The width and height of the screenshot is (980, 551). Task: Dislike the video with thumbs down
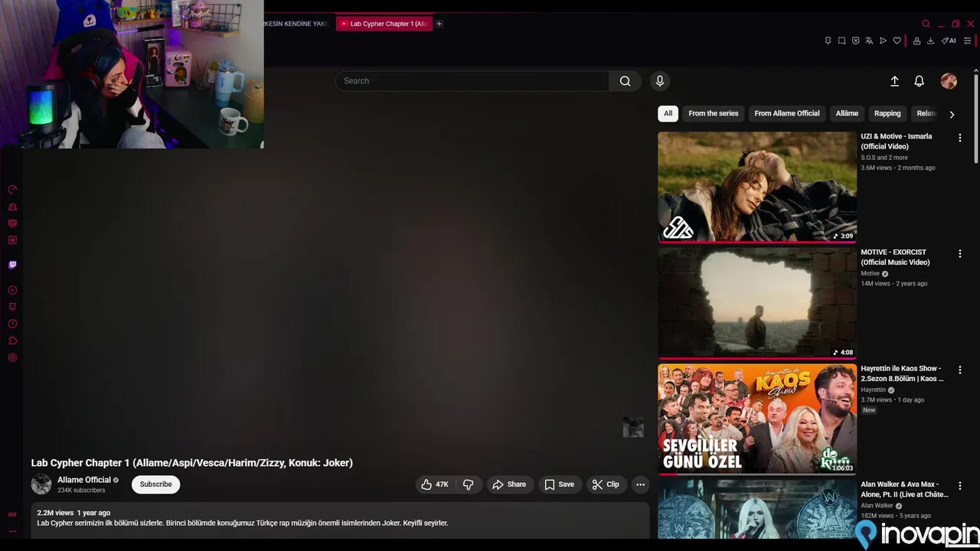[x=468, y=484]
